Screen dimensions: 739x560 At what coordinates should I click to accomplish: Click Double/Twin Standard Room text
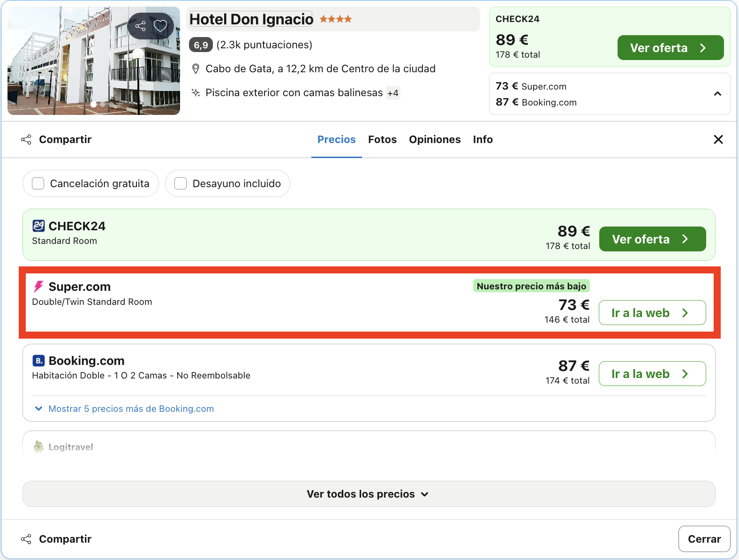pyautogui.click(x=92, y=302)
